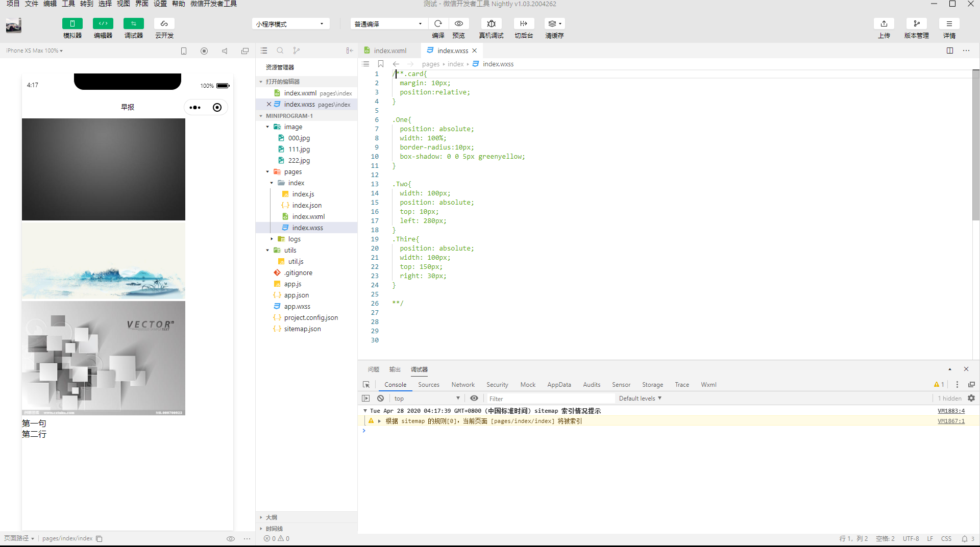Open the Default levels dropdown
This screenshot has width=980, height=547.
tap(640, 399)
